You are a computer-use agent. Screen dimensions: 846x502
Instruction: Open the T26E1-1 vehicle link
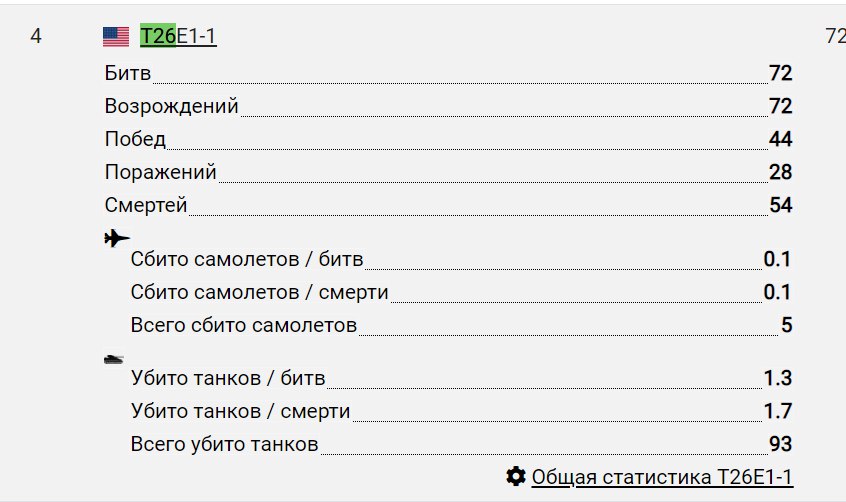point(178,37)
